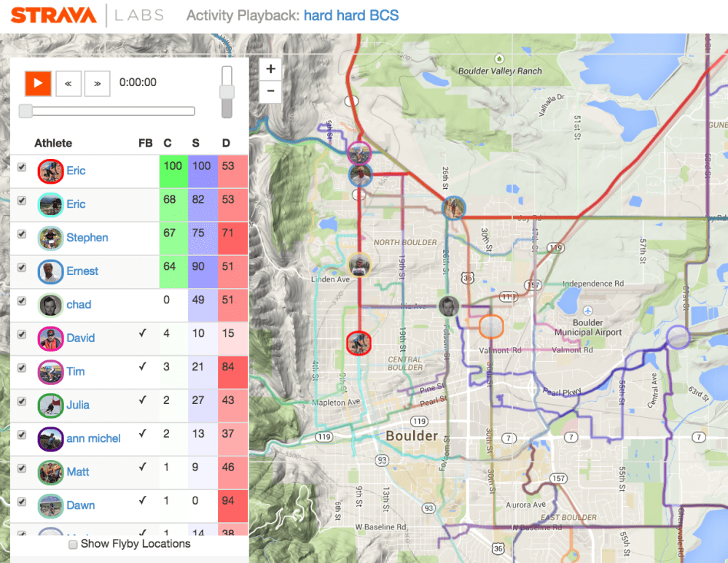Click the D column header above the list
Screen dimensions: 728x563
click(226, 143)
